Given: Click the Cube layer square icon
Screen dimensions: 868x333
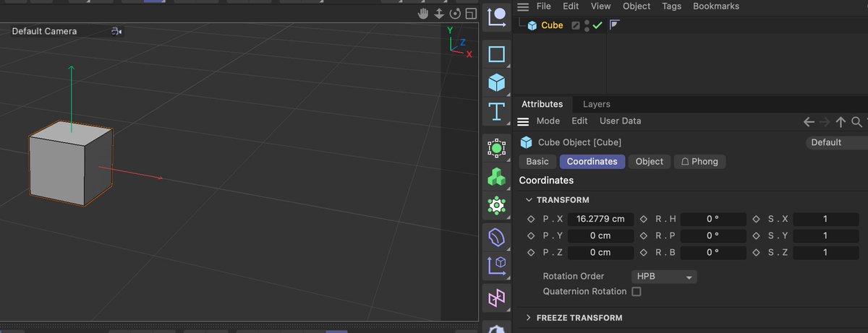Looking at the screenshot, I should (x=576, y=25).
